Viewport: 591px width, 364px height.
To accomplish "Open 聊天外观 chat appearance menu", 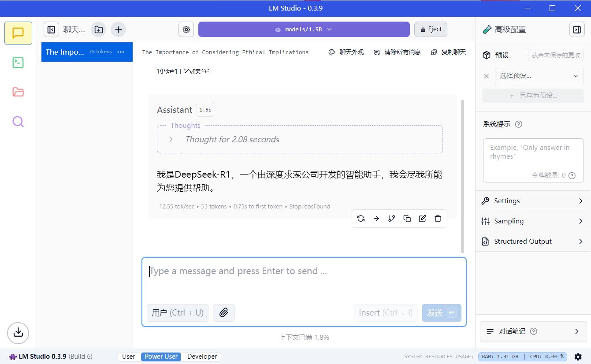I will [346, 52].
